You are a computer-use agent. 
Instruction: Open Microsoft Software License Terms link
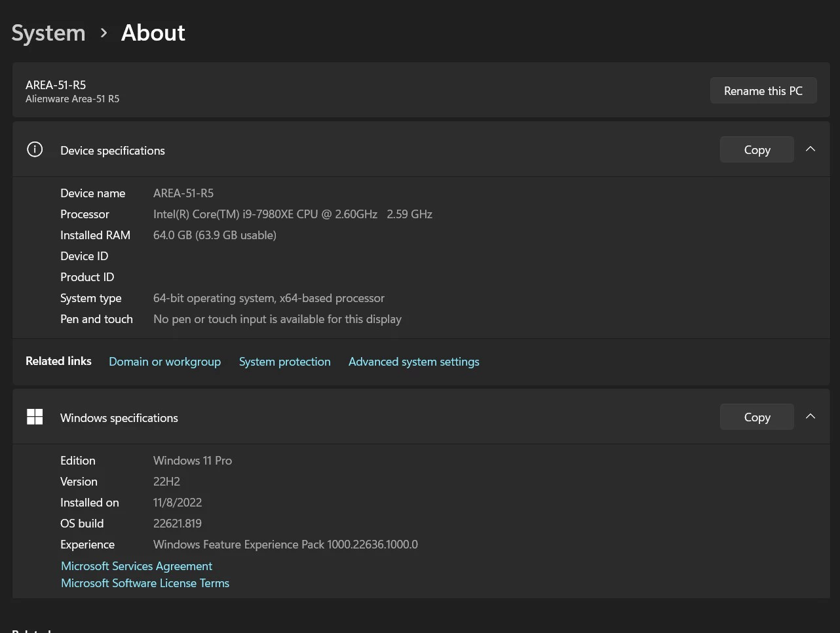145,583
